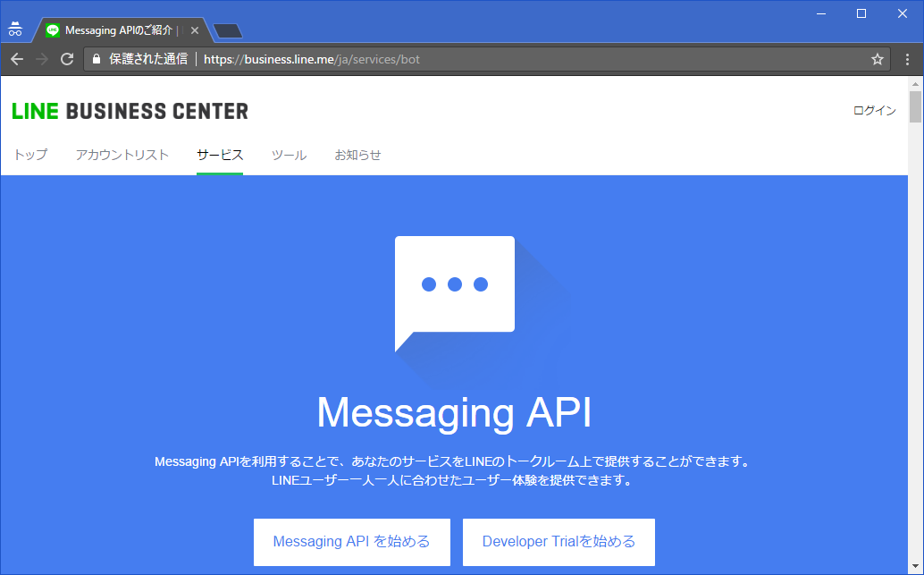924x575 pixels.
Task: Open the トップ navigation tab
Action: (x=30, y=155)
